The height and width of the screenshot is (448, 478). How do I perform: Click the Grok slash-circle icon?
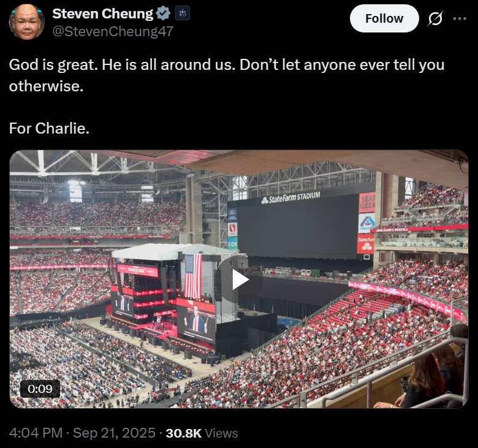coord(435,18)
